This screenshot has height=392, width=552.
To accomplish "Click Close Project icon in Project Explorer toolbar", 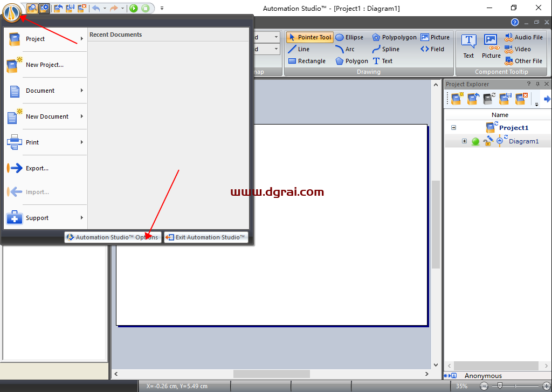I will click(x=521, y=99).
